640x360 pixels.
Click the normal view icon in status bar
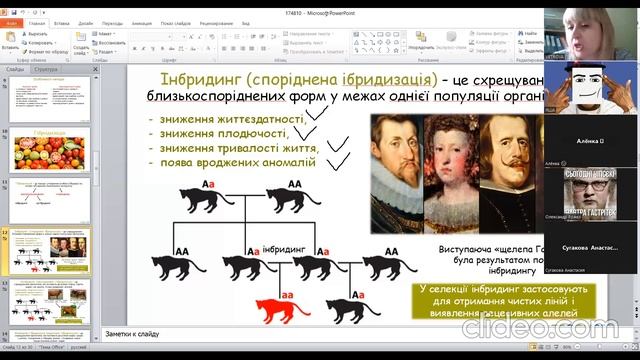pos(533,347)
